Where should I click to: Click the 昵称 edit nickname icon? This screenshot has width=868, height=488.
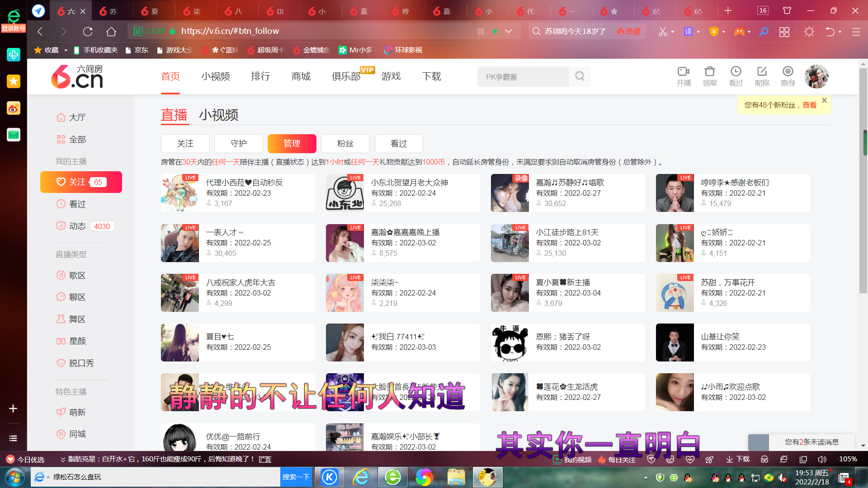click(x=762, y=76)
